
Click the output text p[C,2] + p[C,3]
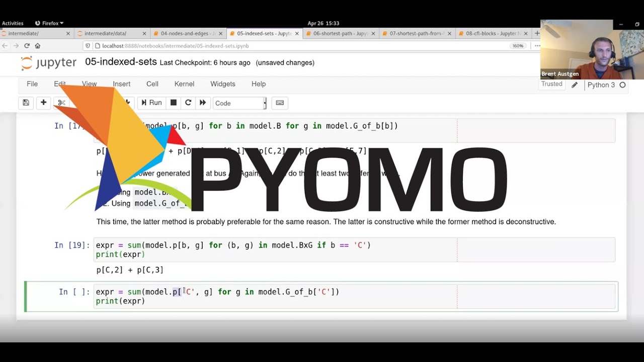point(130,270)
